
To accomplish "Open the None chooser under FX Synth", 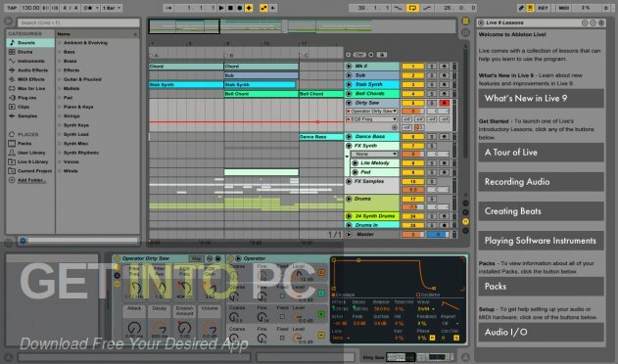I will 374,154.
